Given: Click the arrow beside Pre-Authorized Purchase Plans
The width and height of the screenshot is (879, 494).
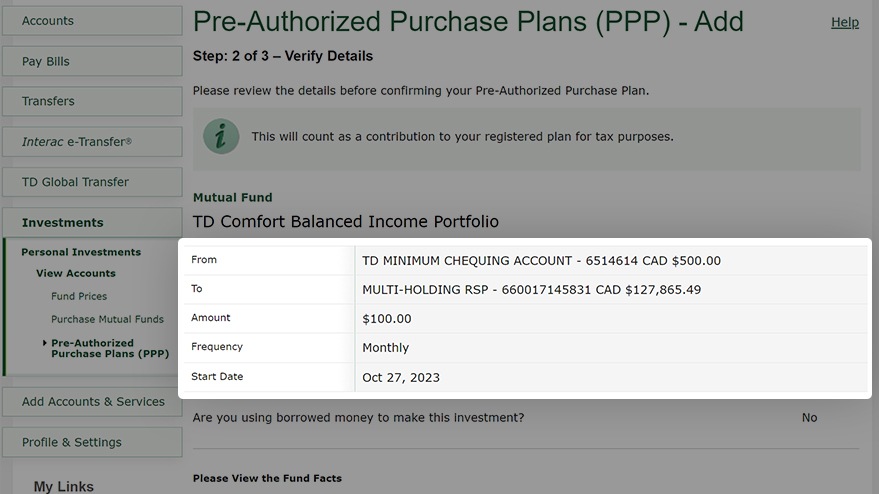Looking at the screenshot, I should pos(44,343).
